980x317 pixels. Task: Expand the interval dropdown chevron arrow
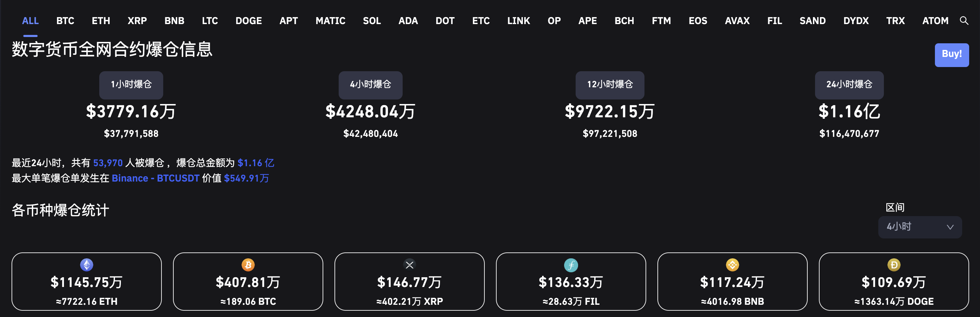coord(950,227)
